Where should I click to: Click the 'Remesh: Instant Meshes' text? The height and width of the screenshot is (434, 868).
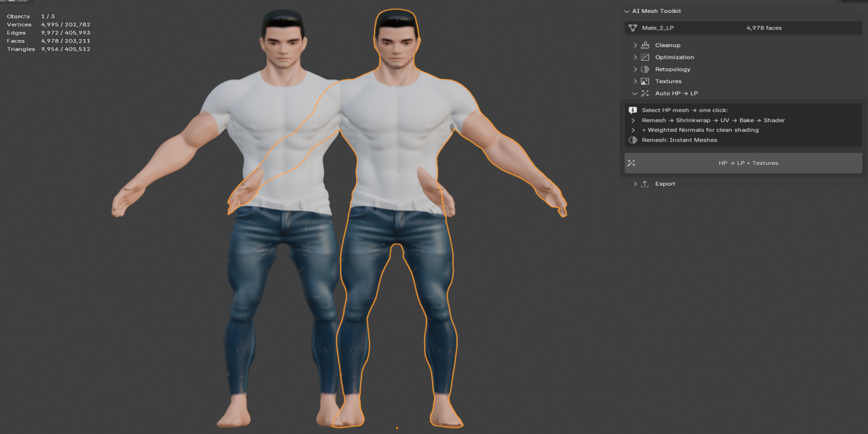[679, 140]
